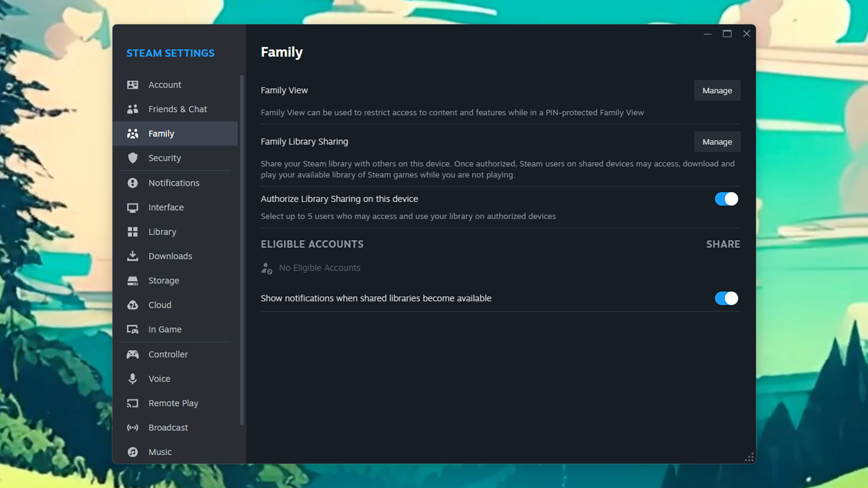Select the Controller gamepad icon
Viewport: 868px width, 488px height.
coord(134,354)
